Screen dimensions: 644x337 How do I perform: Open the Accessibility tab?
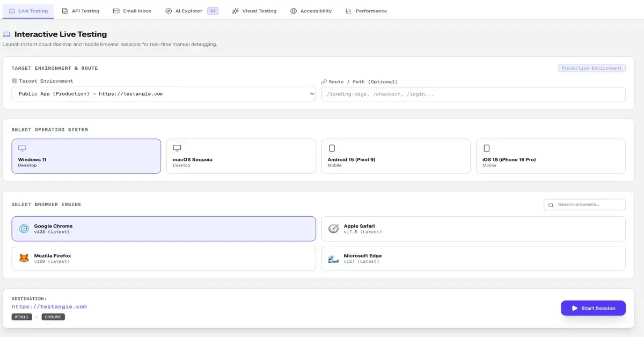(311, 11)
